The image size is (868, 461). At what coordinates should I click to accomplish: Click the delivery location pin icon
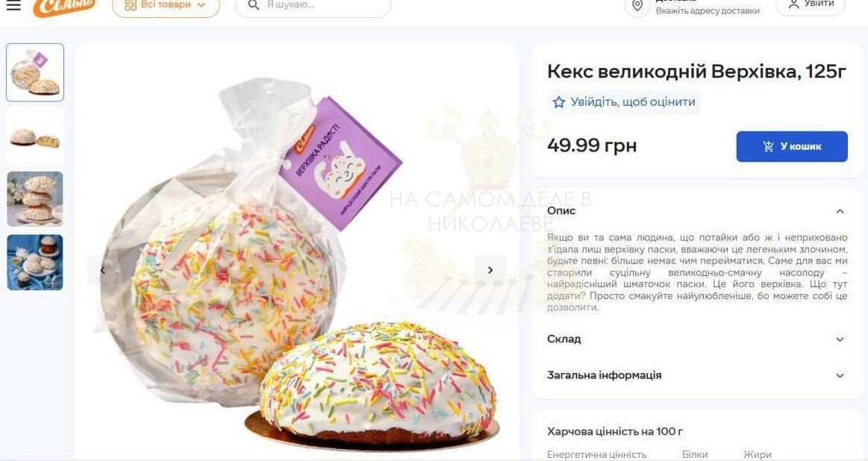(637, 5)
